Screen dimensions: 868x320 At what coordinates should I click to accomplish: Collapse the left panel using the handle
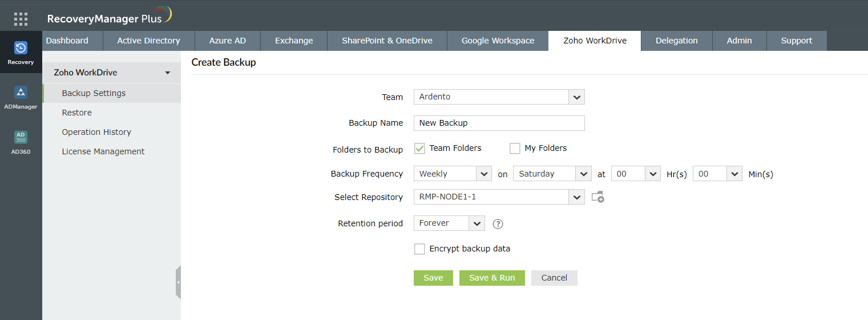click(x=178, y=282)
